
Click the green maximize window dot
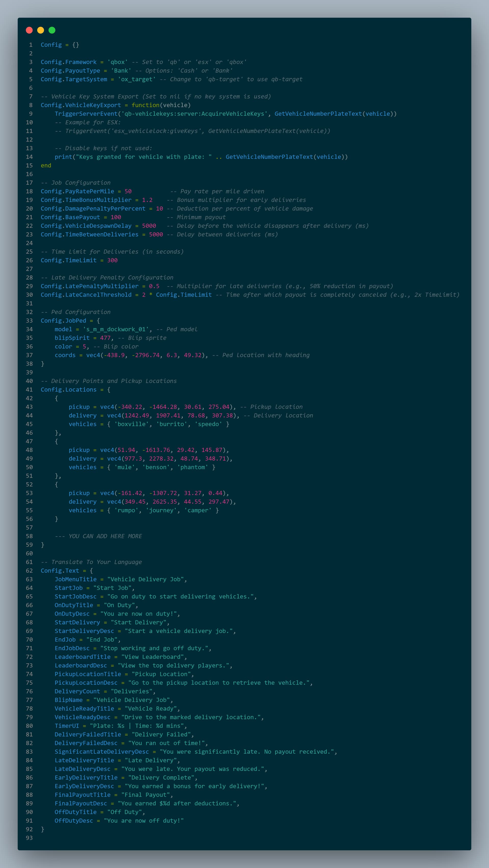(x=52, y=30)
